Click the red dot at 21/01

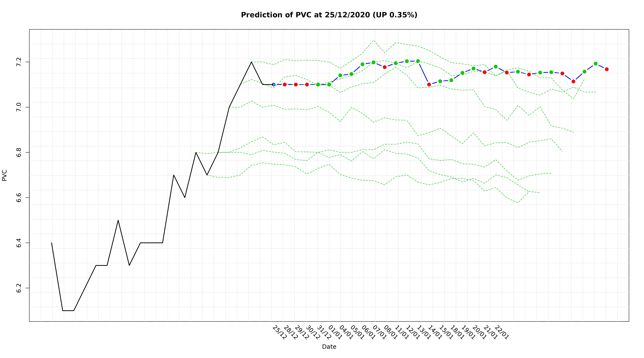tap(485, 72)
